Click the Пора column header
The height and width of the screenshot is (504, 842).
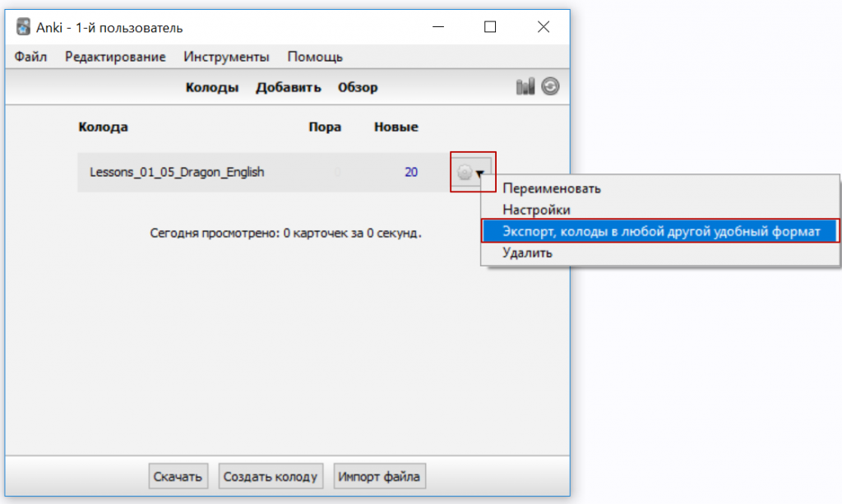(325, 127)
